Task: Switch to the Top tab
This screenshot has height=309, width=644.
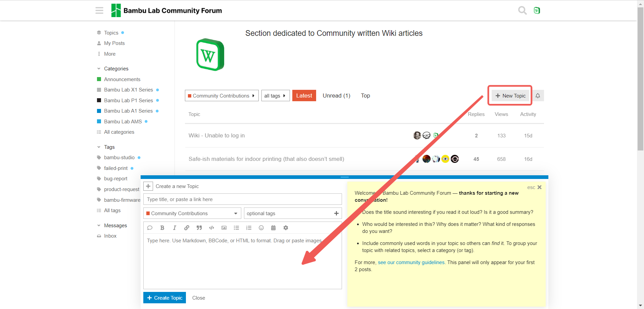Action: tap(365, 96)
